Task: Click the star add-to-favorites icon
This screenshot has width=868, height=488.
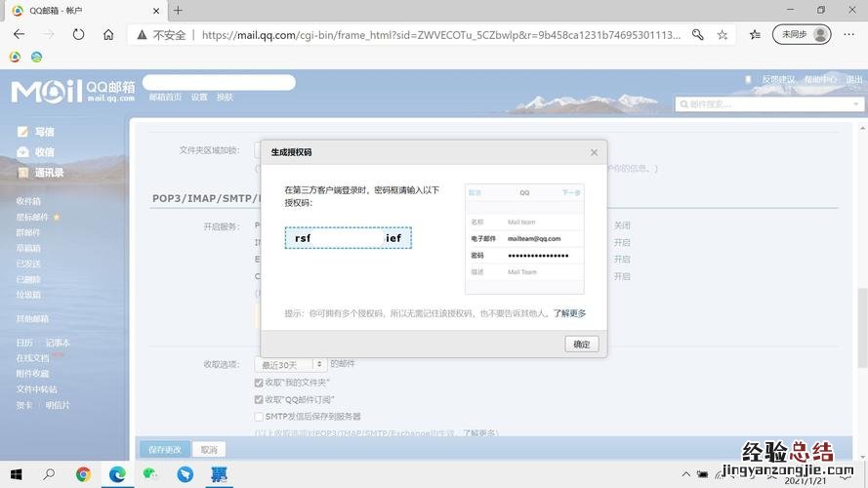Action: [x=723, y=35]
